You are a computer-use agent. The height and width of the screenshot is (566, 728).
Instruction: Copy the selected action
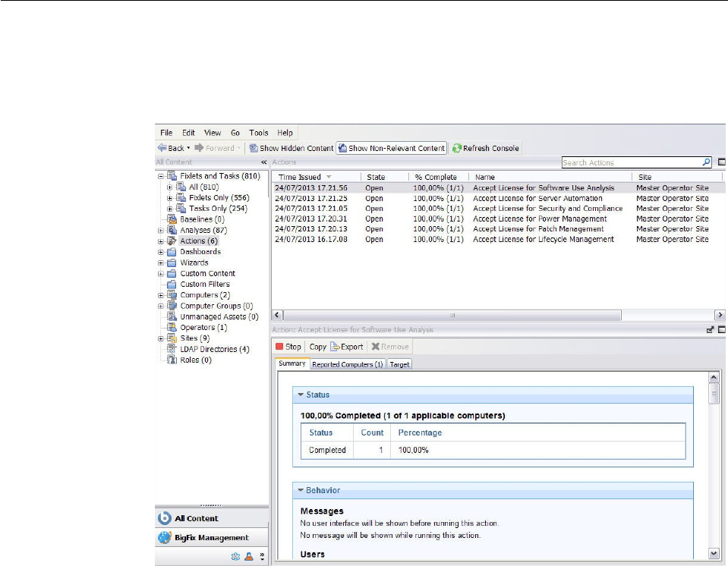(x=317, y=347)
